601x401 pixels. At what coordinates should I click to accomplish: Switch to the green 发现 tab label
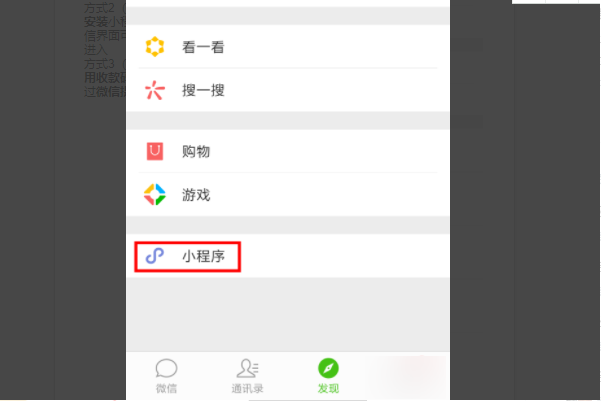(328, 388)
